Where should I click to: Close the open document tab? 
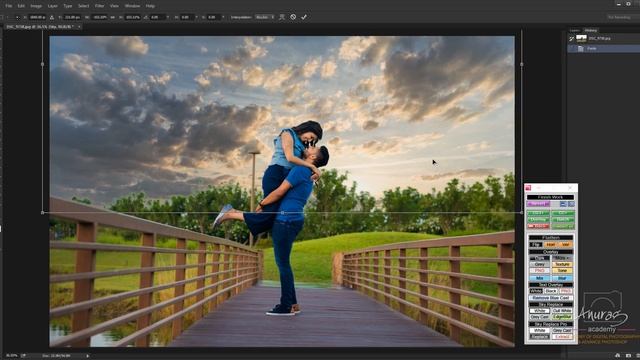[x=79, y=27]
